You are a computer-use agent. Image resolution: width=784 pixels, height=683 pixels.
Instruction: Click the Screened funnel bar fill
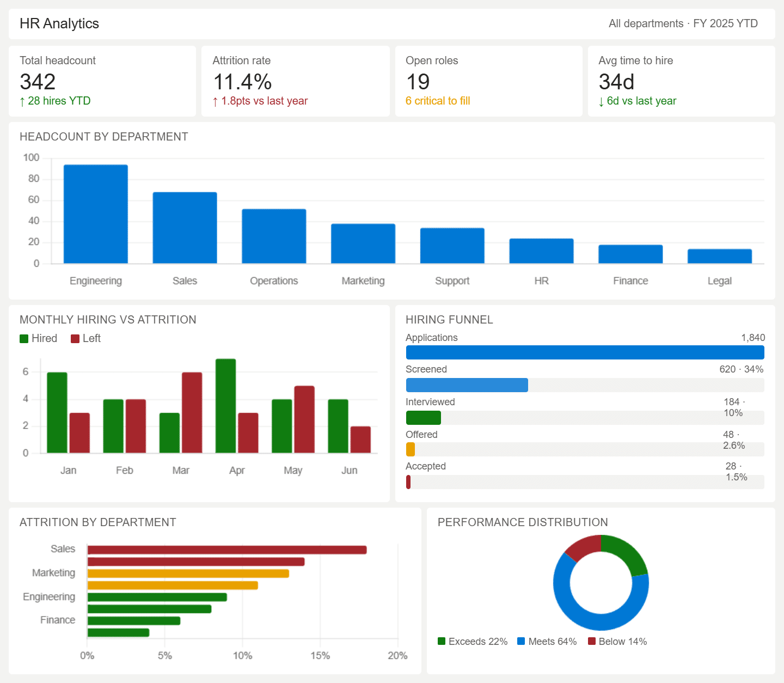[x=467, y=385]
